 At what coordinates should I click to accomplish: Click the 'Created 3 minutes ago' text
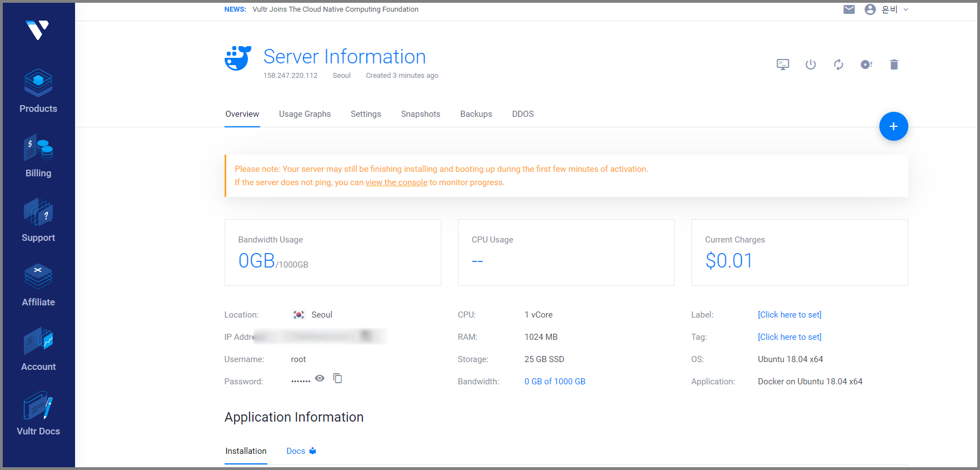point(402,76)
